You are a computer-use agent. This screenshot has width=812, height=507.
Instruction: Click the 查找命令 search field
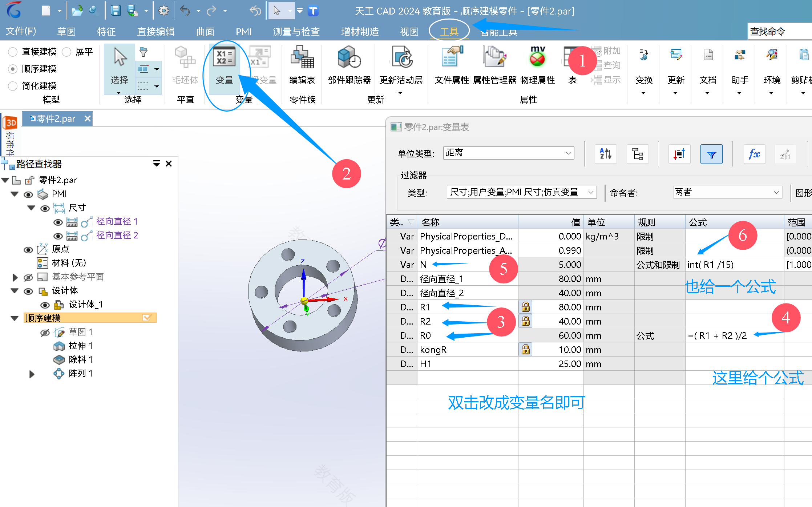point(780,32)
